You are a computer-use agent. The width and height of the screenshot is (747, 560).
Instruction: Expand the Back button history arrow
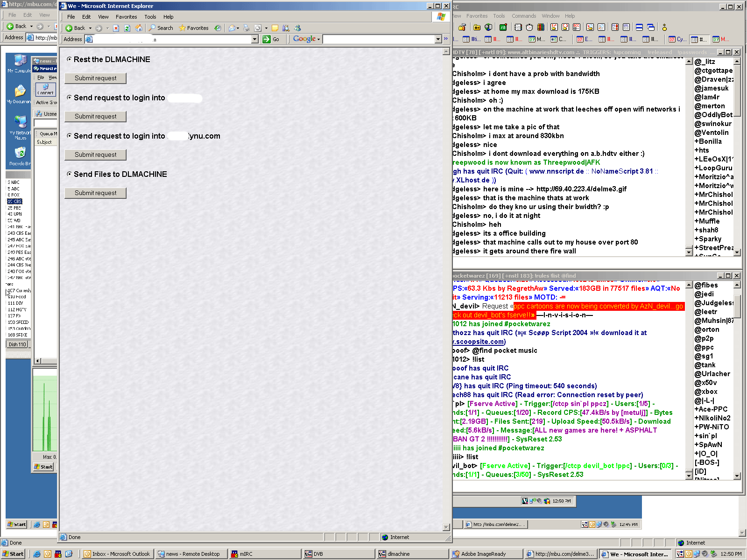[x=90, y=28]
